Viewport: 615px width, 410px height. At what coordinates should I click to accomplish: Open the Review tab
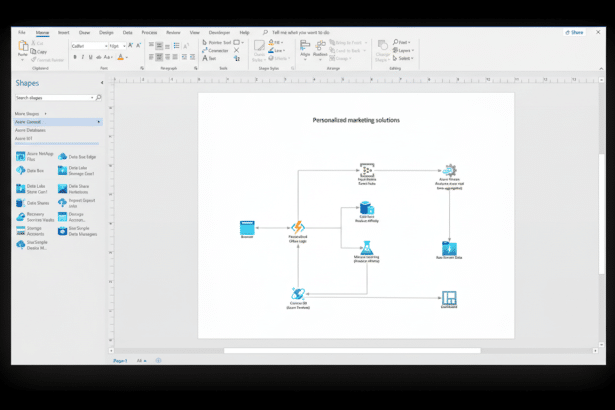coord(173,33)
